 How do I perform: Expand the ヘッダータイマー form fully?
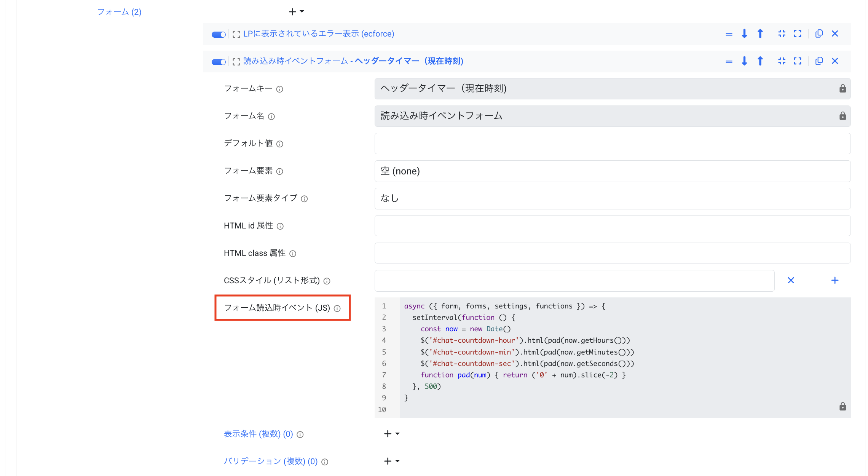pyautogui.click(x=798, y=61)
